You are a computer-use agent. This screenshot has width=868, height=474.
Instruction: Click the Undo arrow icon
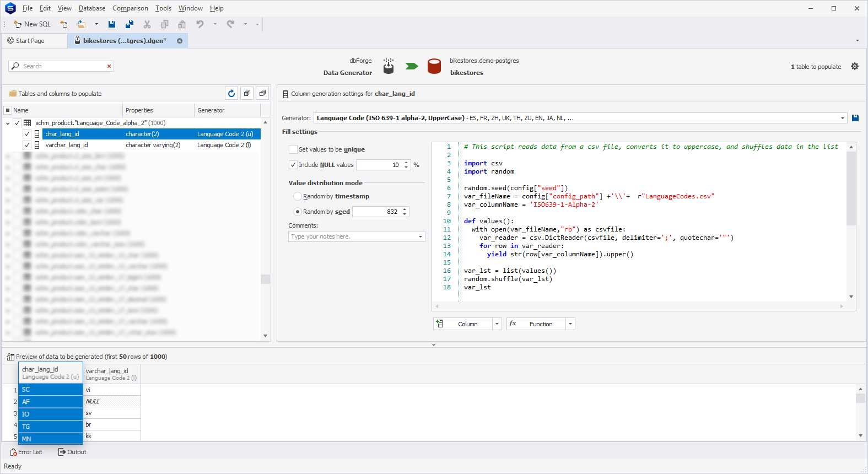(200, 24)
